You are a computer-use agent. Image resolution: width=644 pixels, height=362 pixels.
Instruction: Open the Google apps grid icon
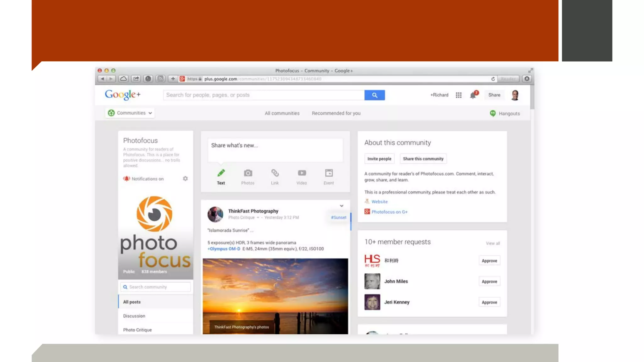tap(458, 95)
